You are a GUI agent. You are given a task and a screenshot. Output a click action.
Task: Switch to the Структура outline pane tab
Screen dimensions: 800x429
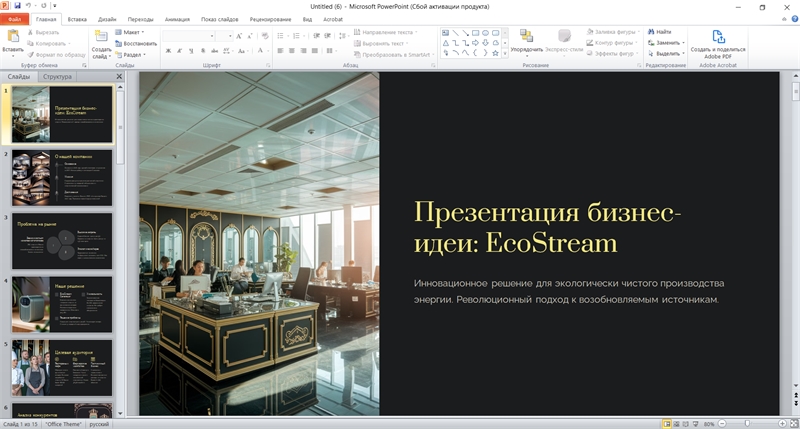(x=57, y=77)
